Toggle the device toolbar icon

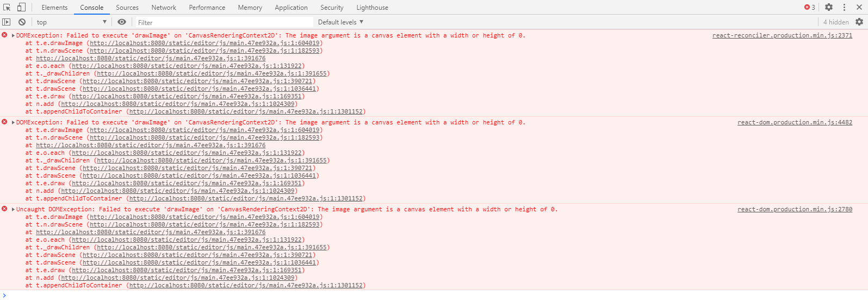21,7
